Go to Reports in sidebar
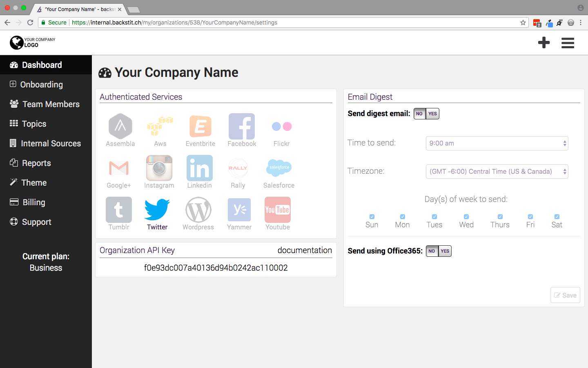This screenshot has height=368, width=588. click(46, 163)
